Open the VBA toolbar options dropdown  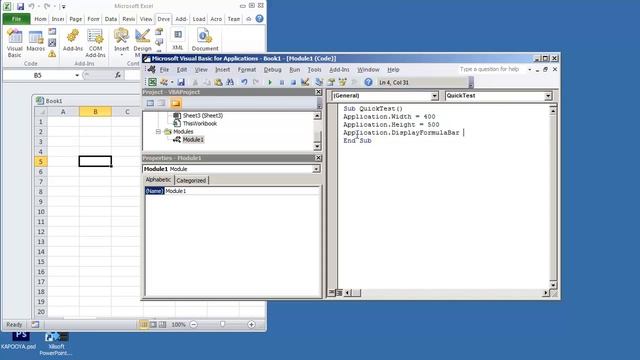(x=471, y=82)
